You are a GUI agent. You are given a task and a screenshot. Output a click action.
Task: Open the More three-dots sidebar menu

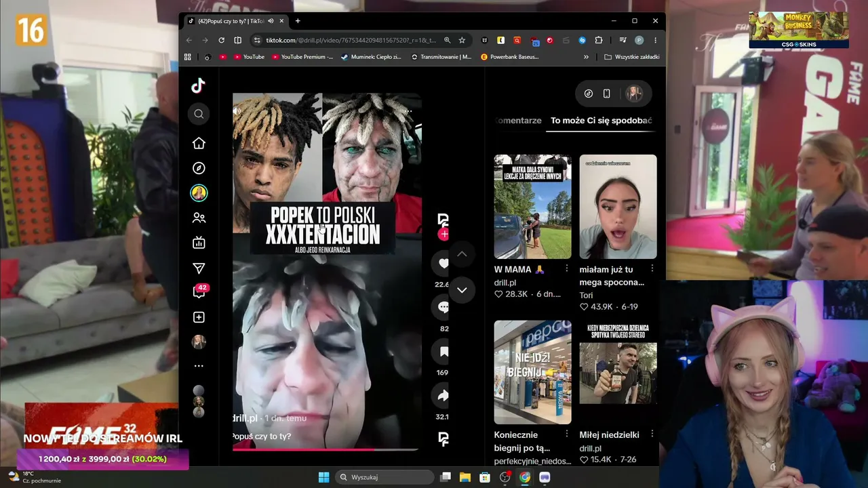pyautogui.click(x=199, y=366)
